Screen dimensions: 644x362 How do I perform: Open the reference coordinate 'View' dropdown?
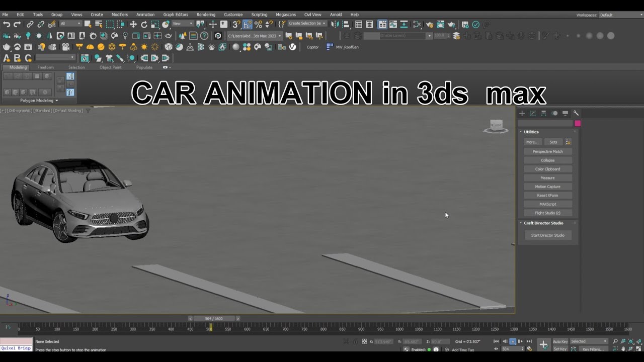click(x=182, y=24)
